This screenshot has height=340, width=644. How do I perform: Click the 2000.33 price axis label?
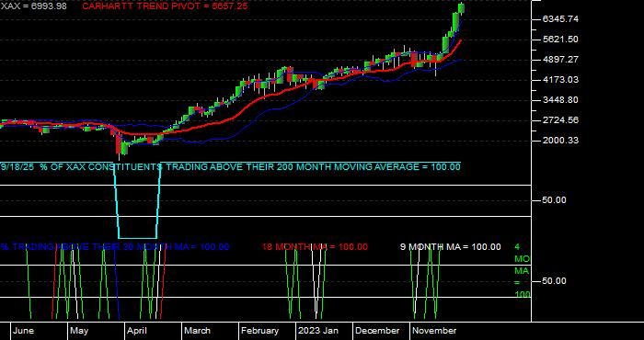560,141
